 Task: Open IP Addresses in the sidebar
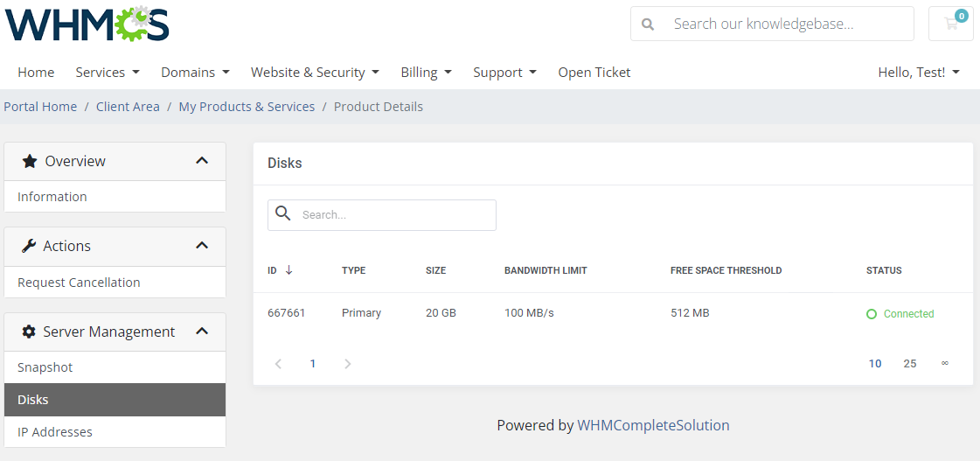[x=115, y=431]
